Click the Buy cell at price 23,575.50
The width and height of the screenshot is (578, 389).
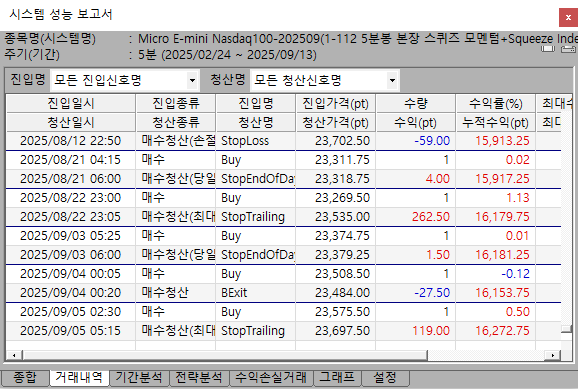click(255, 312)
